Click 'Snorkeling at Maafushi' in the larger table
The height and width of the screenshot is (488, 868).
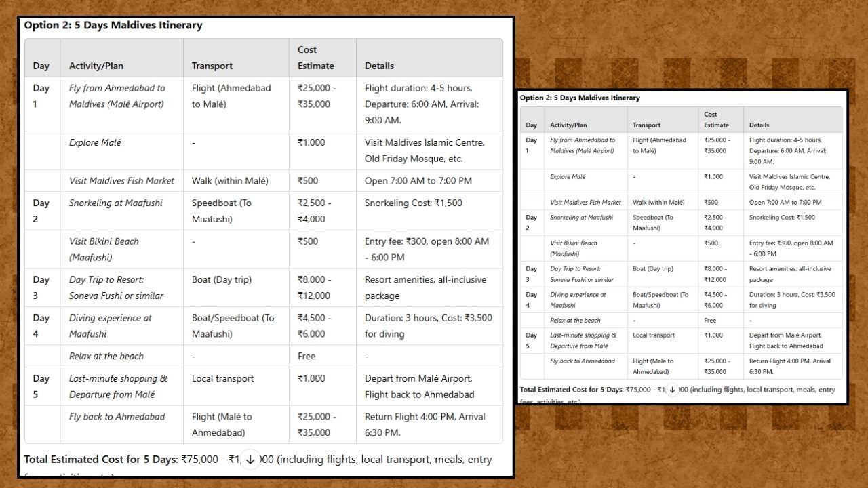(x=115, y=203)
